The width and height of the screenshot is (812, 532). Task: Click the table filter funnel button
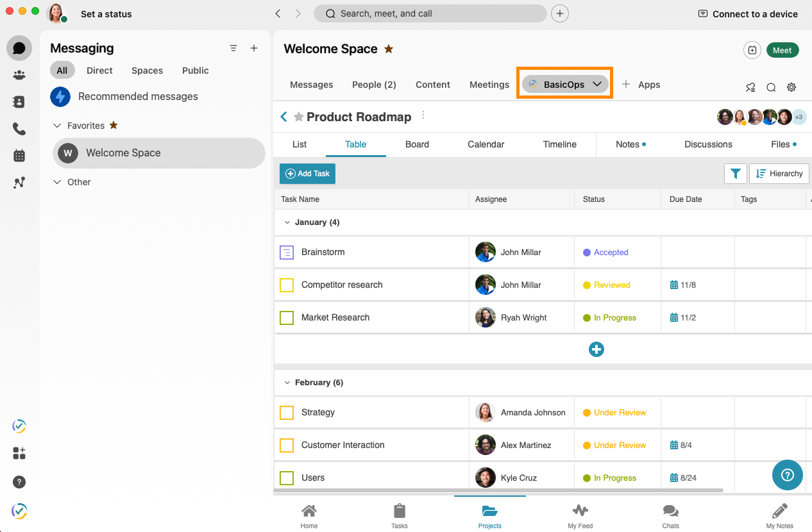click(x=736, y=174)
